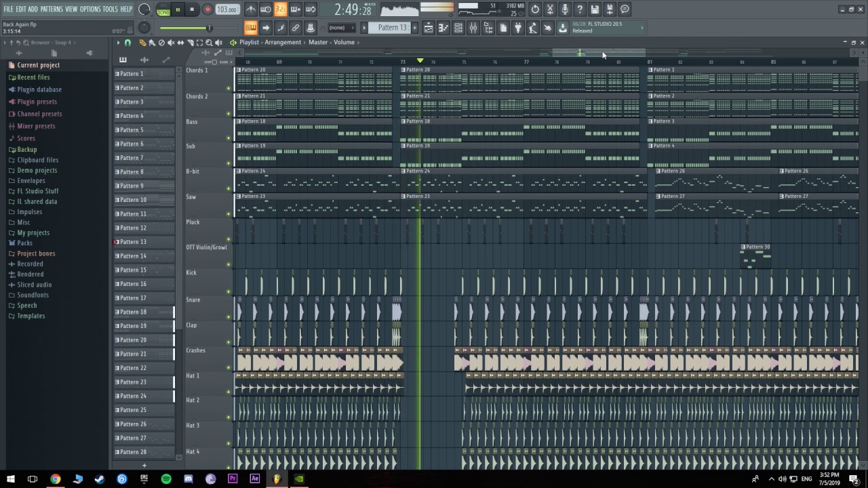Image resolution: width=868 pixels, height=488 pixels.
Task: Click the tempo field showing 103.000
Action: coord(226,9)
